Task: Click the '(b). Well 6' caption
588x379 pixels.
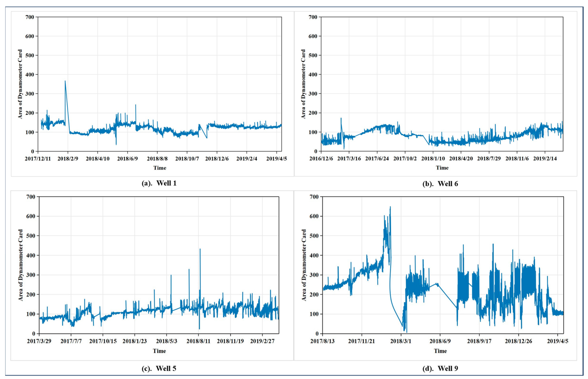Action: tap(440, 184)
